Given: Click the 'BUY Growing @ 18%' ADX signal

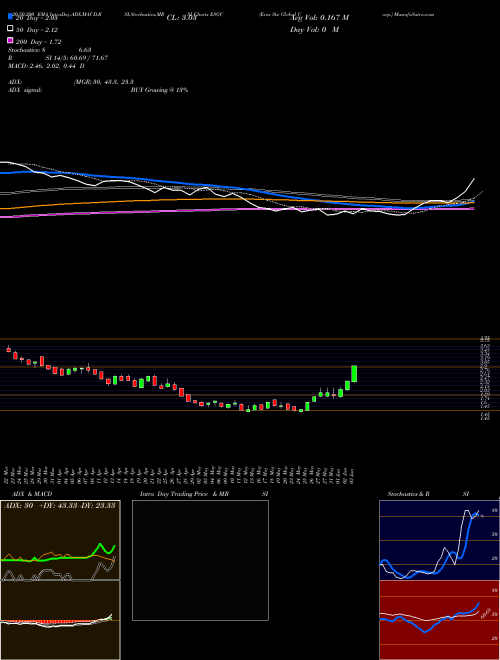Looking at the screenshot, I should [x=159, y=90].
